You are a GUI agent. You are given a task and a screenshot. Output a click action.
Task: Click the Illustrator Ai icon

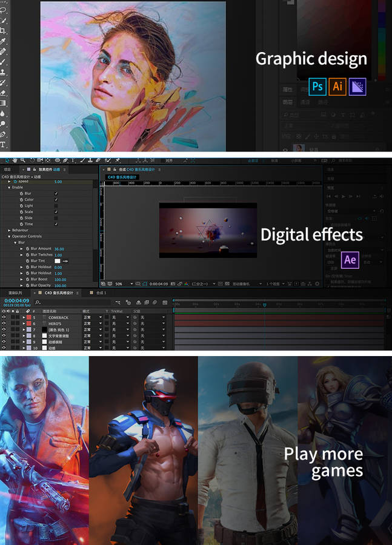tap(337, 87)
